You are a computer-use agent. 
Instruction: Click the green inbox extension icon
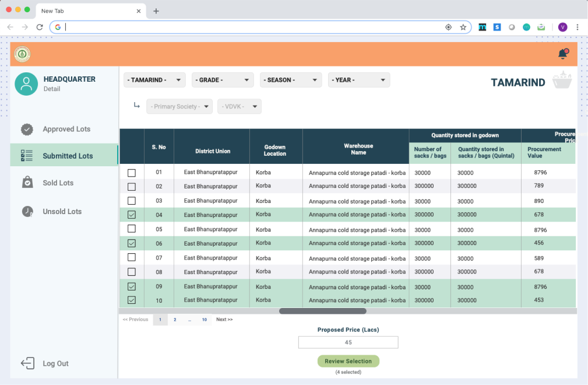pos(541,27)
